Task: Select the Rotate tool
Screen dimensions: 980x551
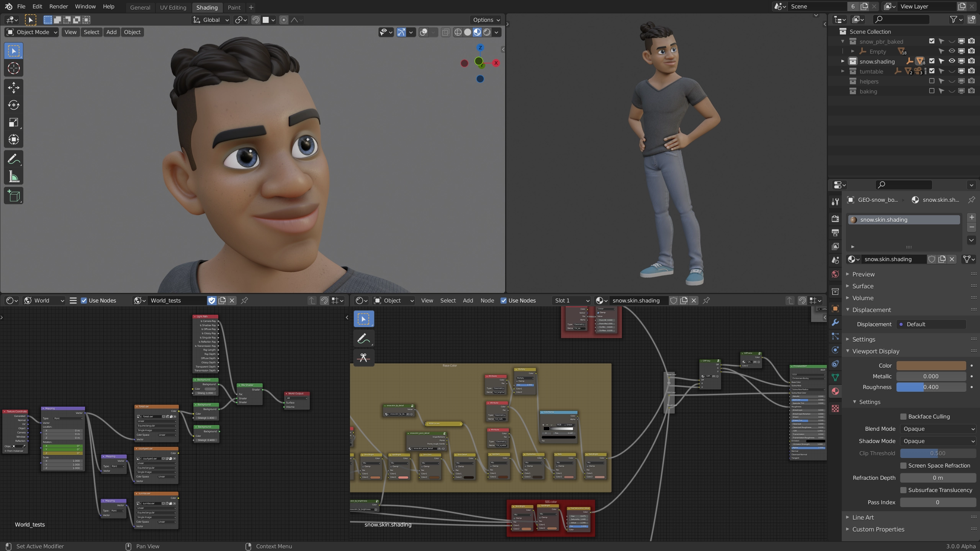Action: point(14,105)
